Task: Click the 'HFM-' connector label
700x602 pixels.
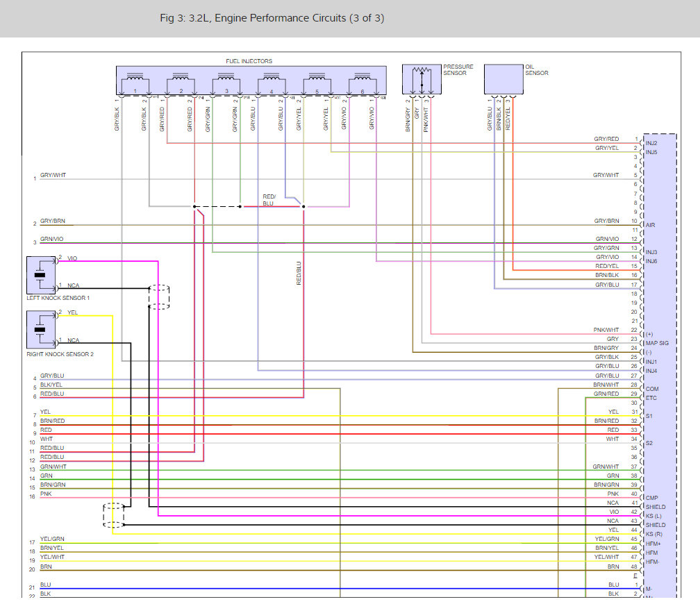Action: click(x=653, y=562)
